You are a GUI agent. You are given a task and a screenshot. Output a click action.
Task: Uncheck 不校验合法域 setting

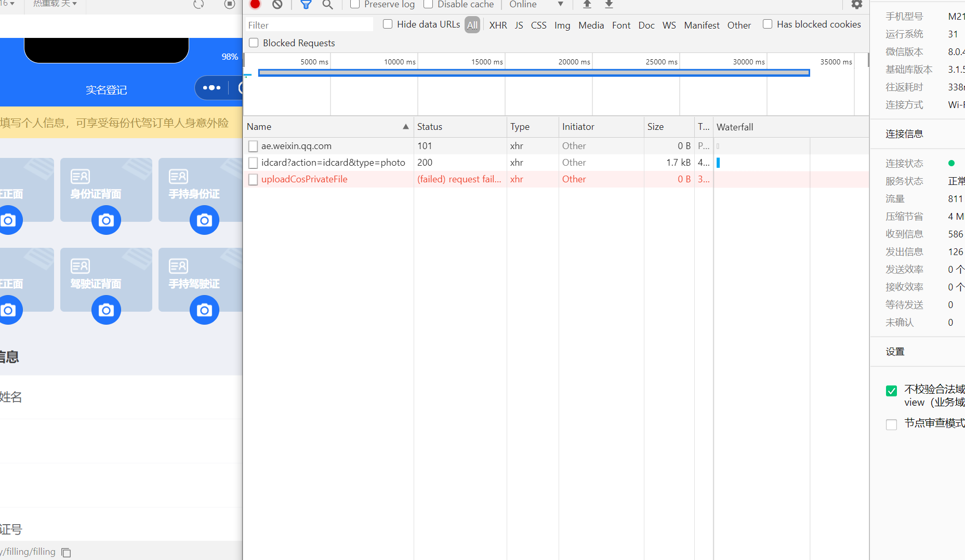coord(891,391)
